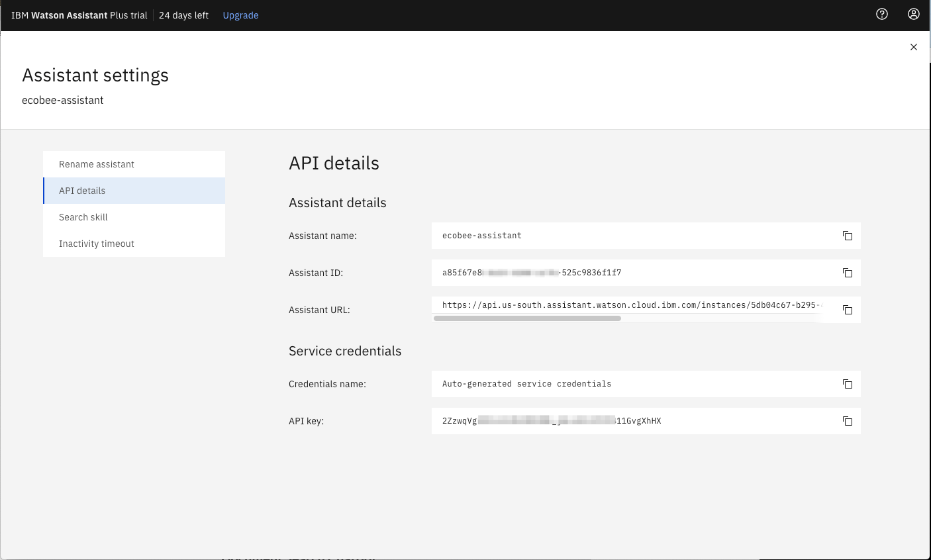Select API details in the sidebar

pos(134,191)
